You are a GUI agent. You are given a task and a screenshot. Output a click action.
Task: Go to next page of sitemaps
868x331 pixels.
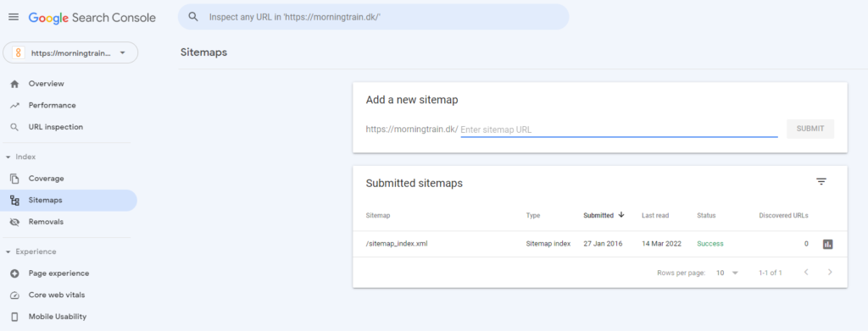[x=830, y=272]
